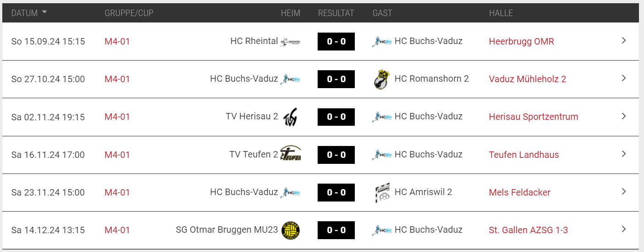Image resolution: width=644 pixels, height=252 pixels.
Task: Open details chevron for 14.12.24 match
Action: click(624, 229)
